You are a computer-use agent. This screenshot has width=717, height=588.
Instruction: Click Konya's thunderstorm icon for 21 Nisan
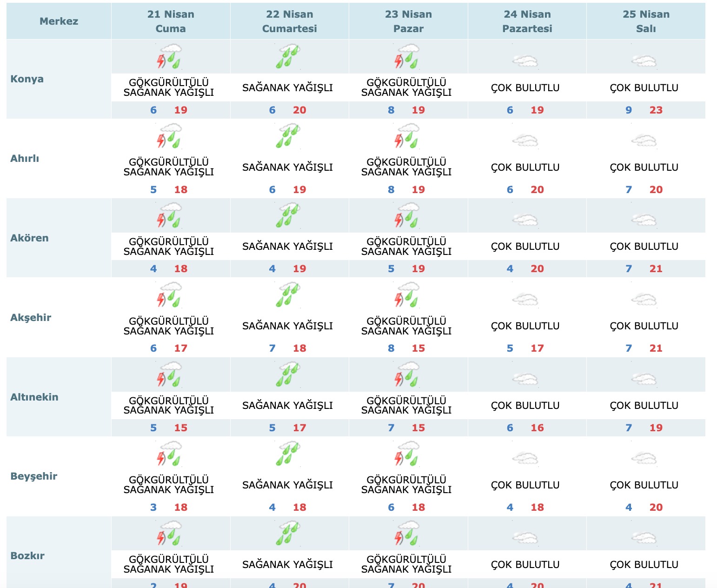169,56
